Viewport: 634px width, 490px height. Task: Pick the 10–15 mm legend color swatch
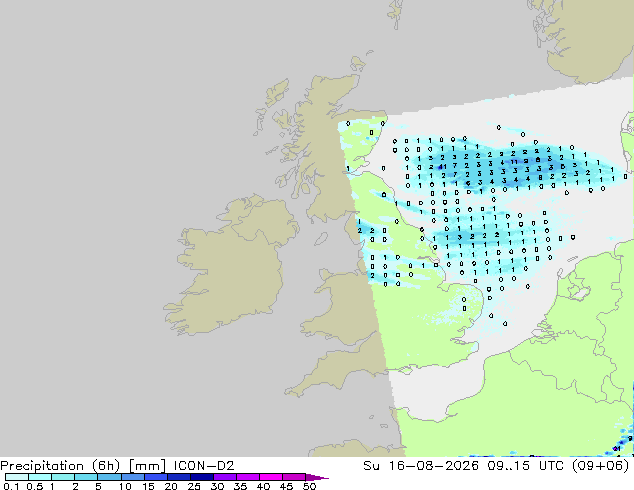point(132,477)
